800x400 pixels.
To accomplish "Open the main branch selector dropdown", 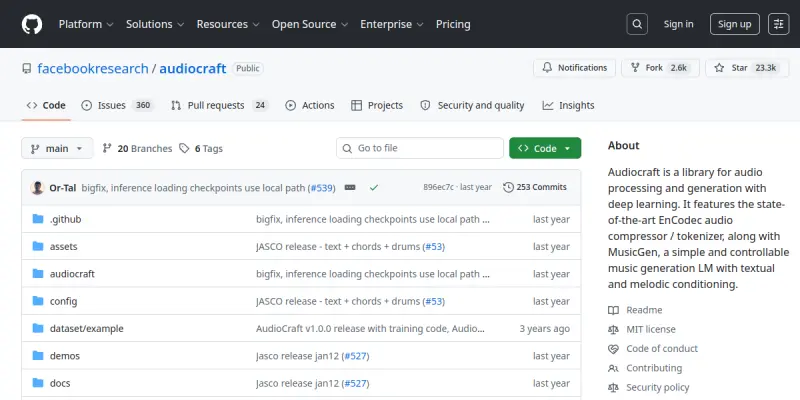I will point(57,148).
